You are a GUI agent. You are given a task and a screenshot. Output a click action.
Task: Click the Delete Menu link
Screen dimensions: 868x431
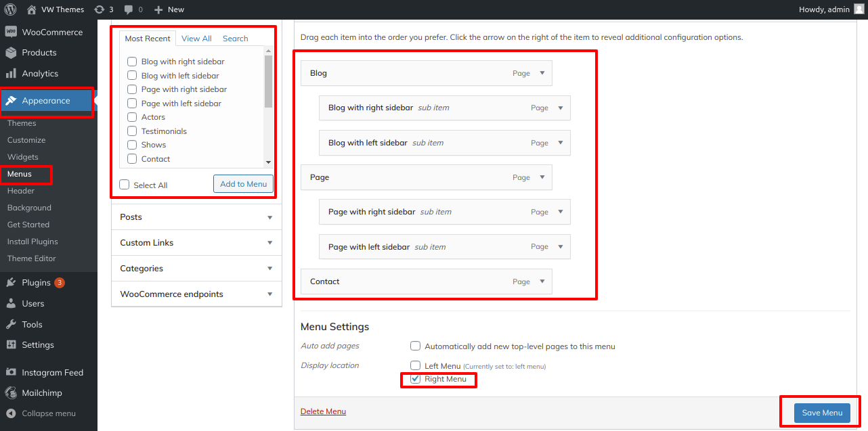pyautogui.click(x=323, y=411)
